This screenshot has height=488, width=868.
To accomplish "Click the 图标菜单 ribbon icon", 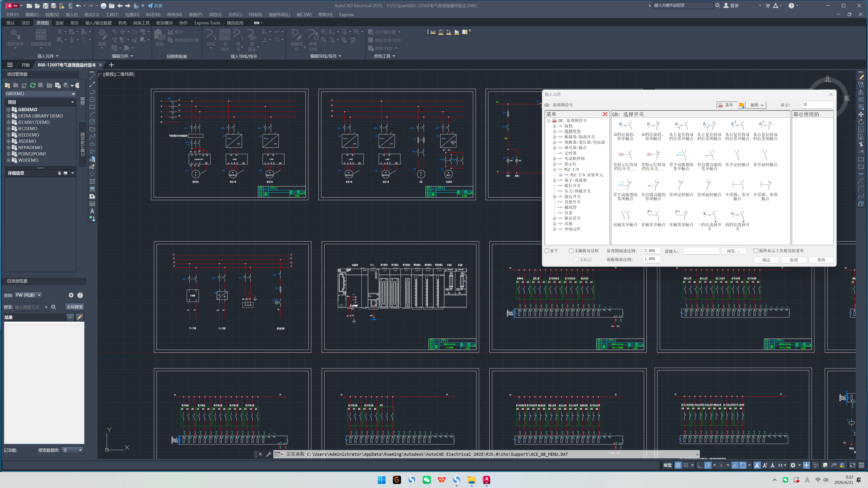I will 15,38.
